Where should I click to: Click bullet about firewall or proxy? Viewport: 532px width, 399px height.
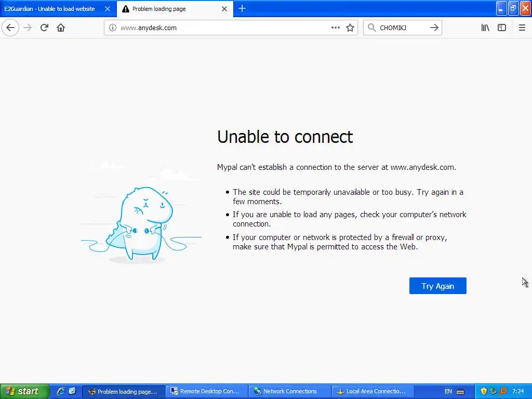coord(340,242)
